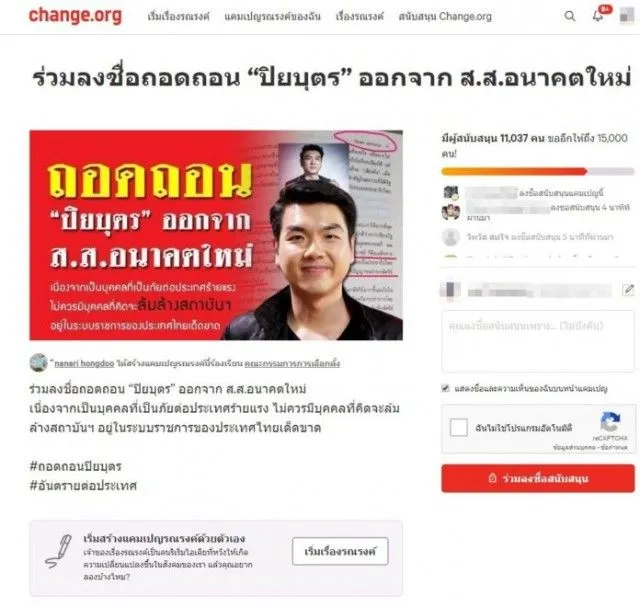Open เริ่มเรื่องรณรงค์ in top navigation
This screenshot has height=608, width=640.
coord(178,17)
